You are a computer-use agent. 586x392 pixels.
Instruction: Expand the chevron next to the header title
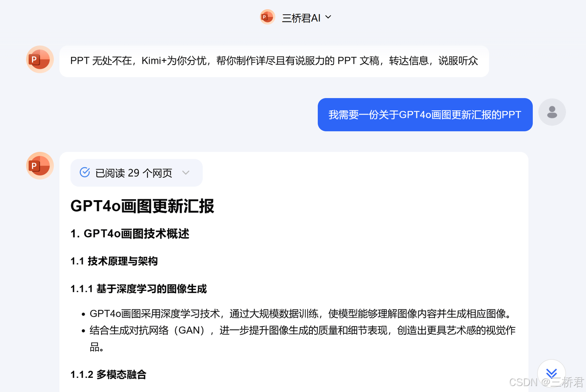click(x=328, y=17)
